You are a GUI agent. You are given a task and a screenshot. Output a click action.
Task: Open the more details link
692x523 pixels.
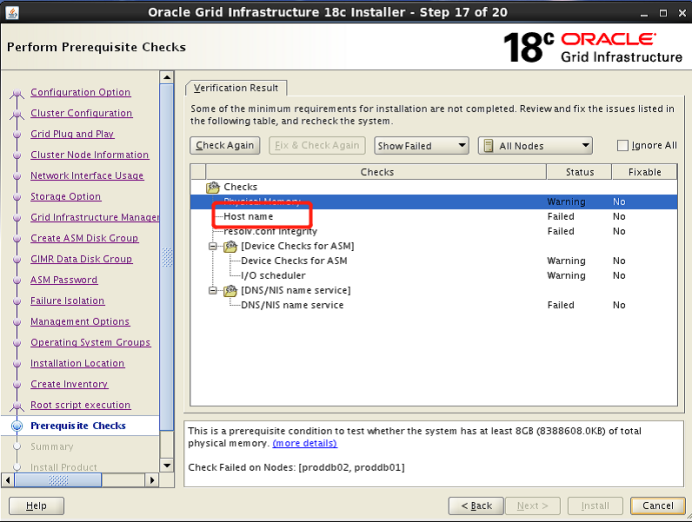(x=305, y=443)
